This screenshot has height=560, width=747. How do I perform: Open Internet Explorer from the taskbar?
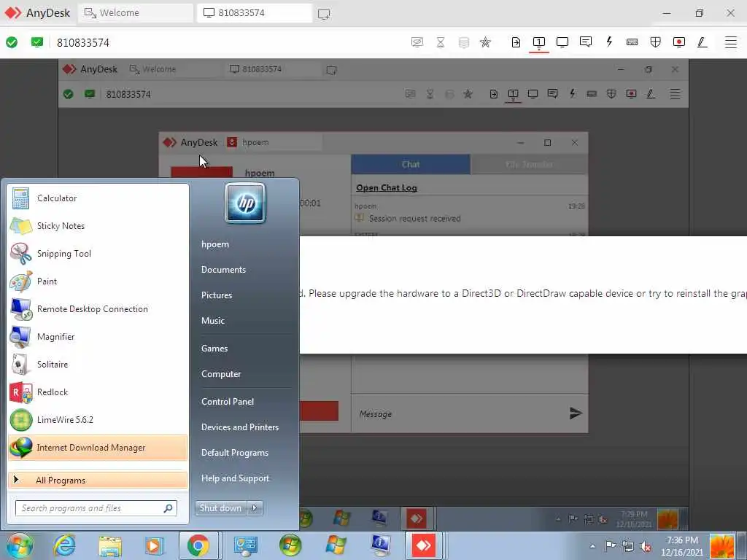tap(64, 545)
